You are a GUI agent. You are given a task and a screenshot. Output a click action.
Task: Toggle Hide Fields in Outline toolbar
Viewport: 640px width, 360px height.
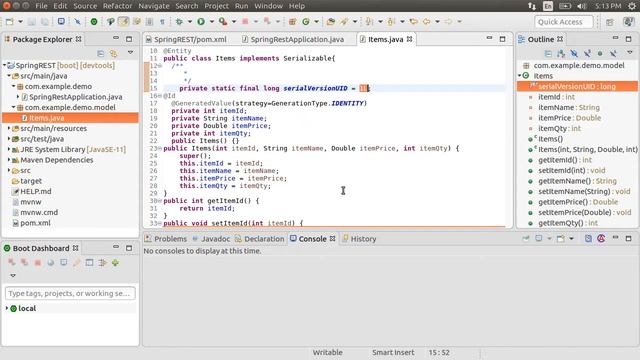pos(574,53)
